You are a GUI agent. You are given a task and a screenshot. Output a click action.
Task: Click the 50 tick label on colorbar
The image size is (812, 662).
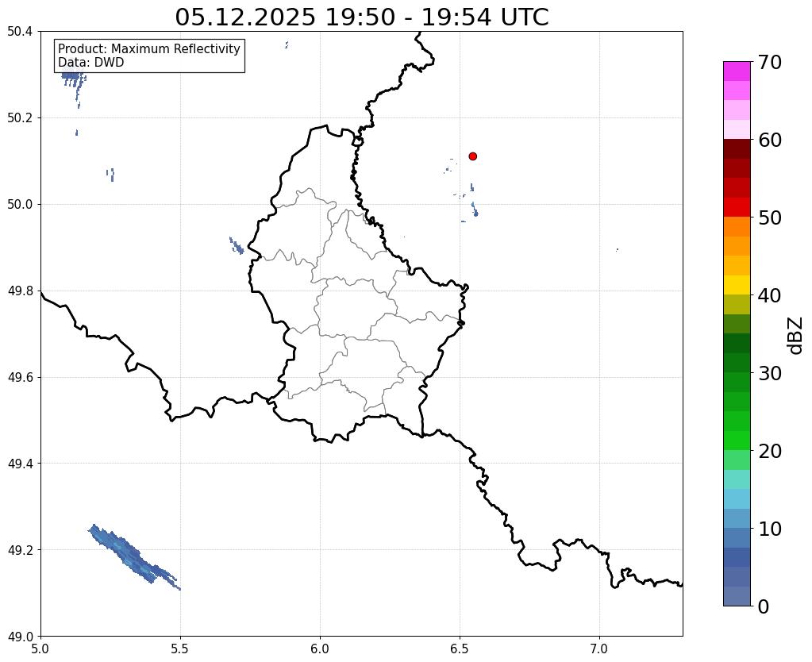pyautogui.click(x=770, y=217)
